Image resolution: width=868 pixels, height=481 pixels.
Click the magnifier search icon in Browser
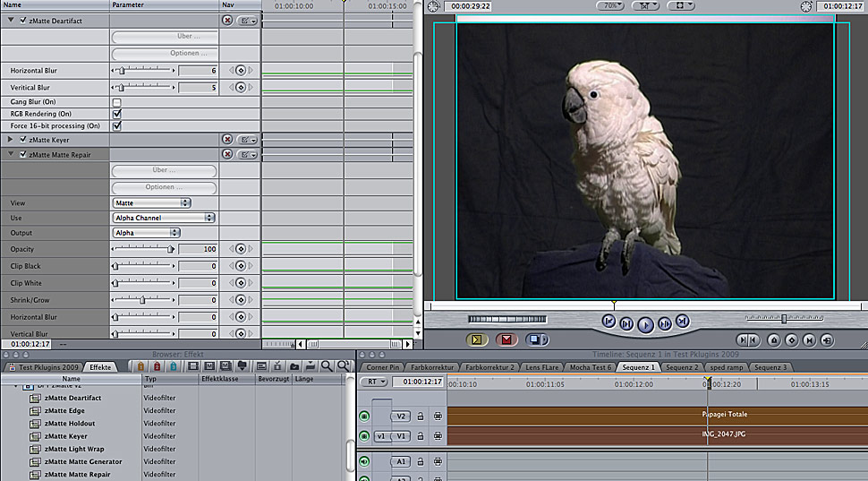tap(328, 366)
